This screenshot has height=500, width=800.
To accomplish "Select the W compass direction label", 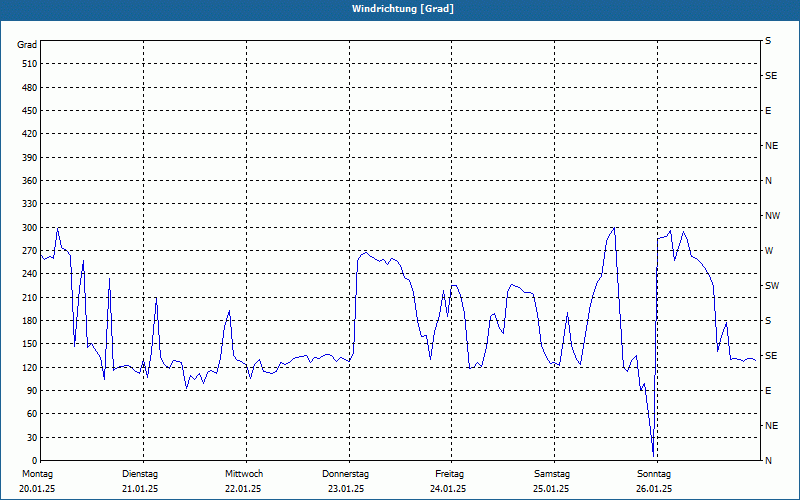I will tap(769, 251).
